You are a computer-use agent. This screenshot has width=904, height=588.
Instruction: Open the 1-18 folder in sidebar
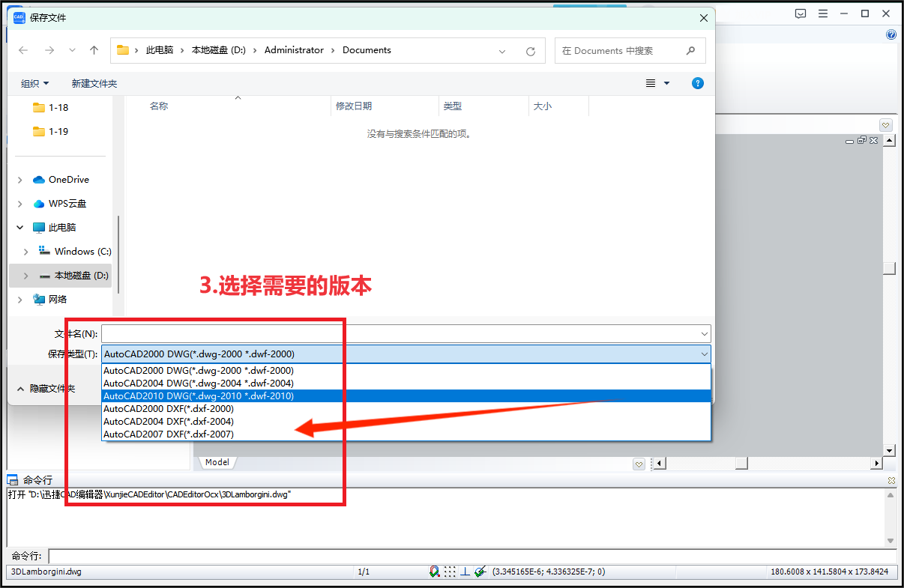60,107
